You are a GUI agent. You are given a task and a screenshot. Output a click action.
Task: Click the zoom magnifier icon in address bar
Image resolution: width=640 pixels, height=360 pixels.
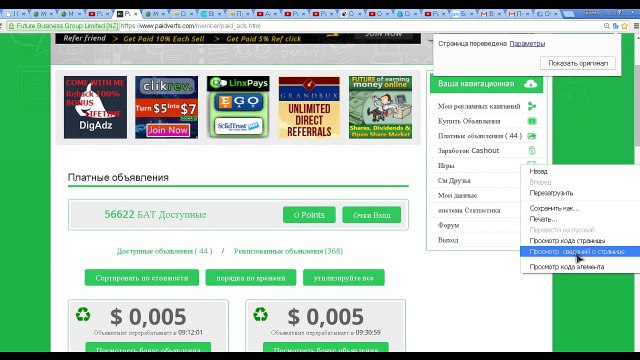[x=607, y=26]
